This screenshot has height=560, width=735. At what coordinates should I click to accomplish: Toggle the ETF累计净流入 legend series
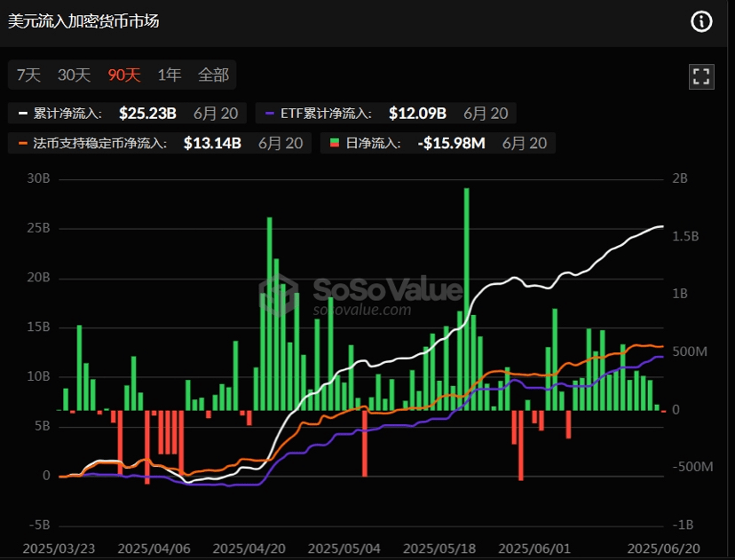tap(386, 114)
